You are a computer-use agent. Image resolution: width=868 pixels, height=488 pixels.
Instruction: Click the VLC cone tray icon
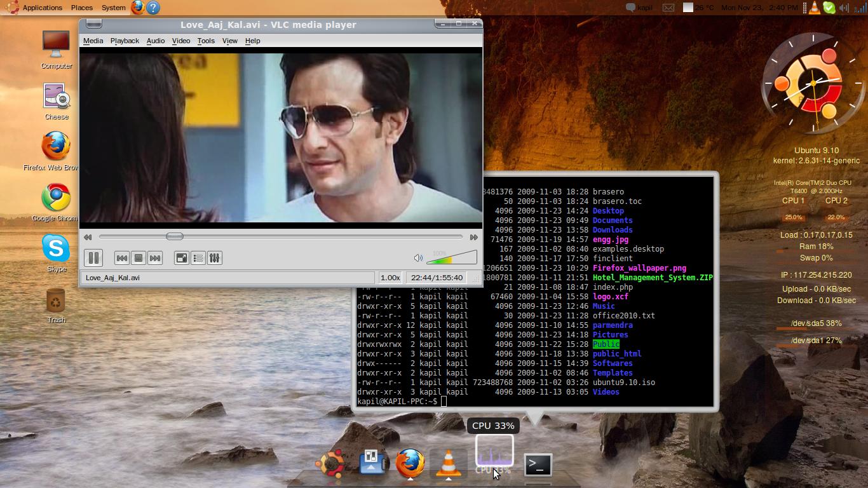coord(815,8)
